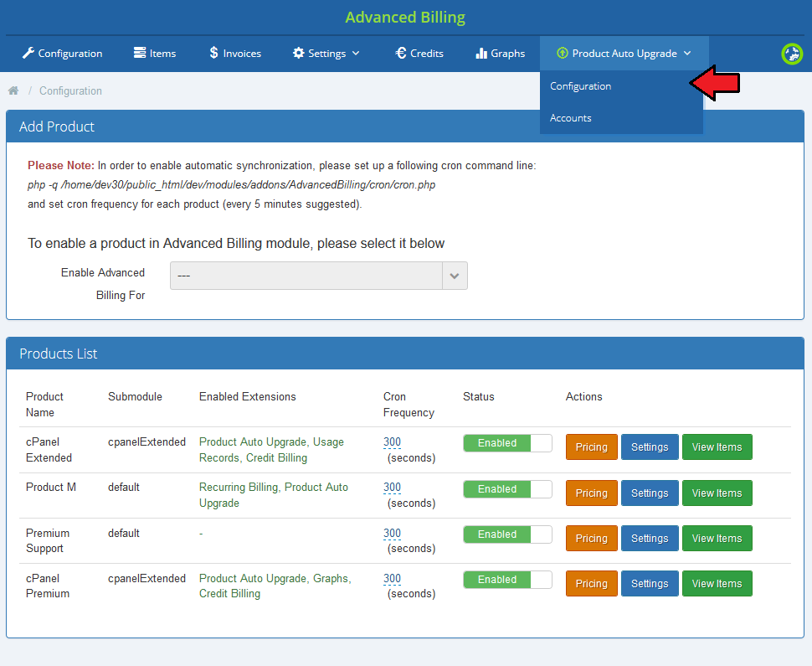Click the Add Product panel heading

(x=56, y=126)
